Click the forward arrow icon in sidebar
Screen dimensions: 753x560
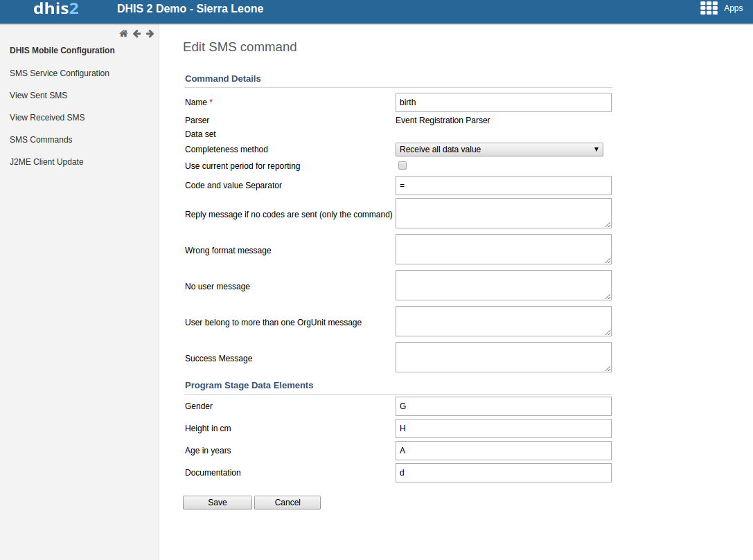[x=150, y=34]
